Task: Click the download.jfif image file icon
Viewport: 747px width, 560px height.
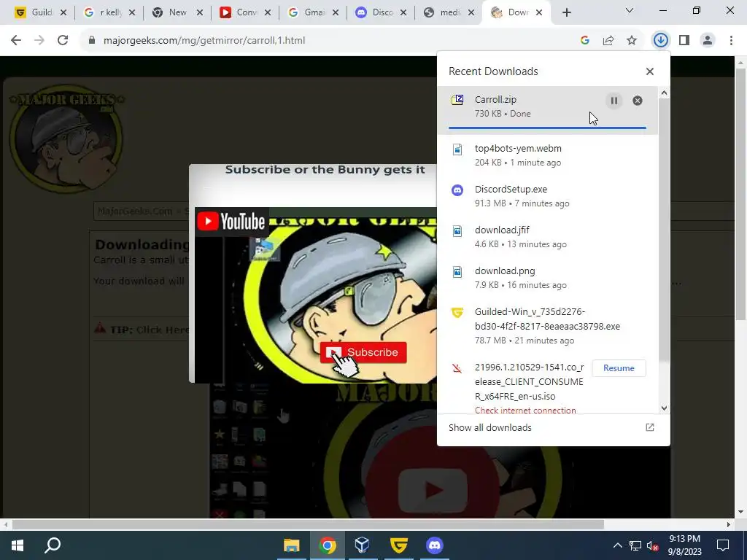Action: (x=457, y=231)
